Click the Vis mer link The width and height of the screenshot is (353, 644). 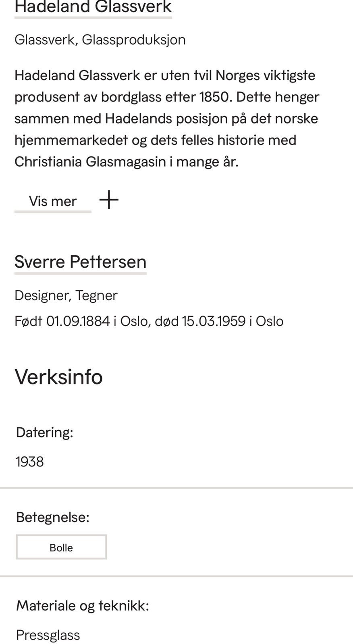[x=53, y=201]
